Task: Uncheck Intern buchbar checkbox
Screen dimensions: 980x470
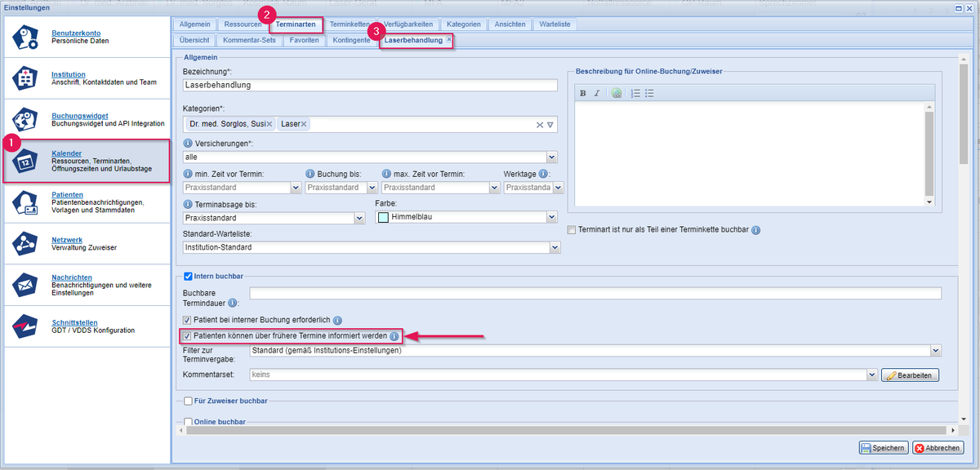Action: pos(189,277)
